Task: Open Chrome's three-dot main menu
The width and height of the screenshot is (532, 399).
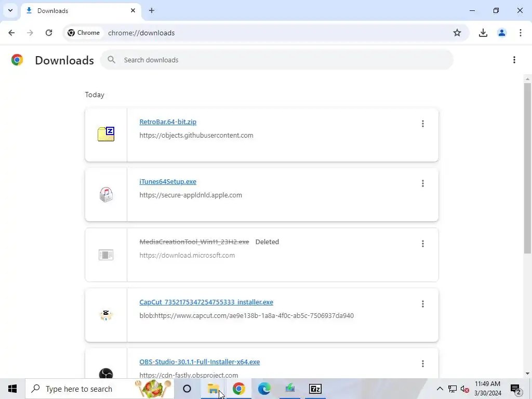Action: (x=521, y=33)
